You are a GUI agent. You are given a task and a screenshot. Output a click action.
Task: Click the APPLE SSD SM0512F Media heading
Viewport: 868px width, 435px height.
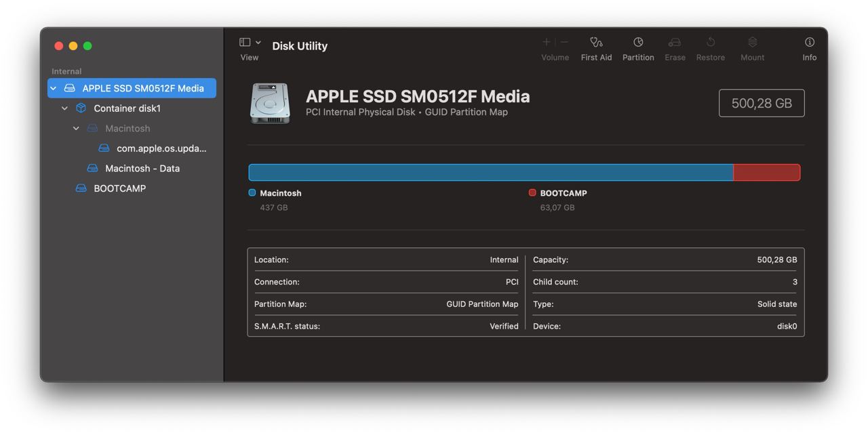pos(418,96)
